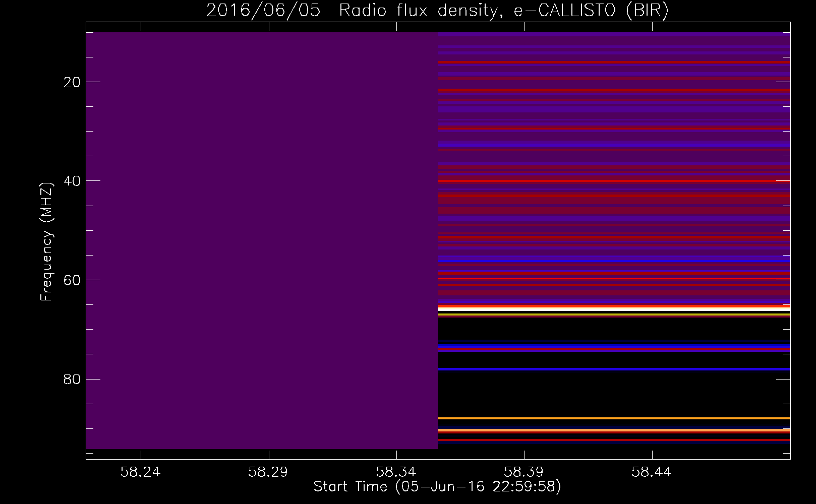Viewport: 816px width, 504px height.
Task: Click the frequency tick label '80'
Action: (73, 379)
